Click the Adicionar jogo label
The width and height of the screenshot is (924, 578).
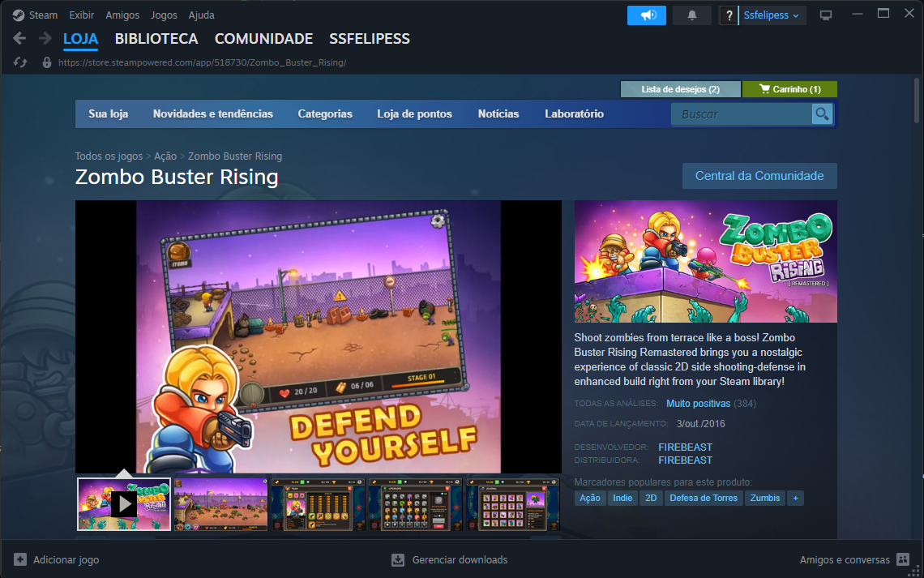tap(66, 559)
